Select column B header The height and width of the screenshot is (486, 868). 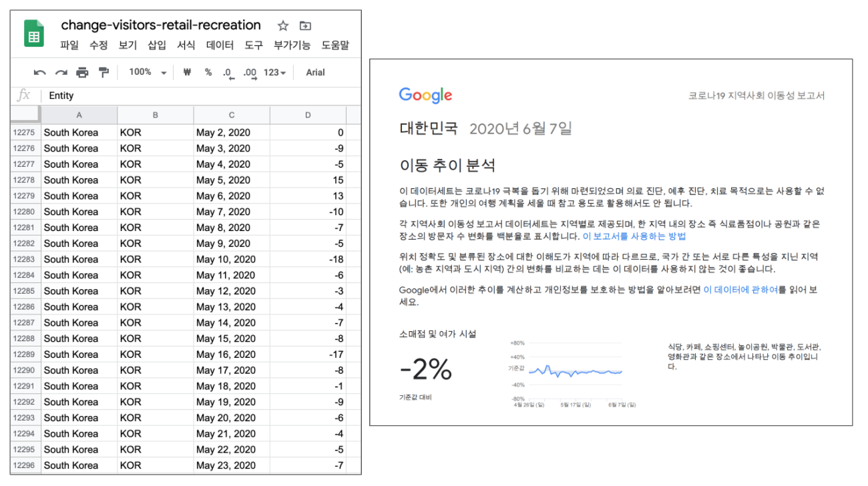(x=156, y=115)
